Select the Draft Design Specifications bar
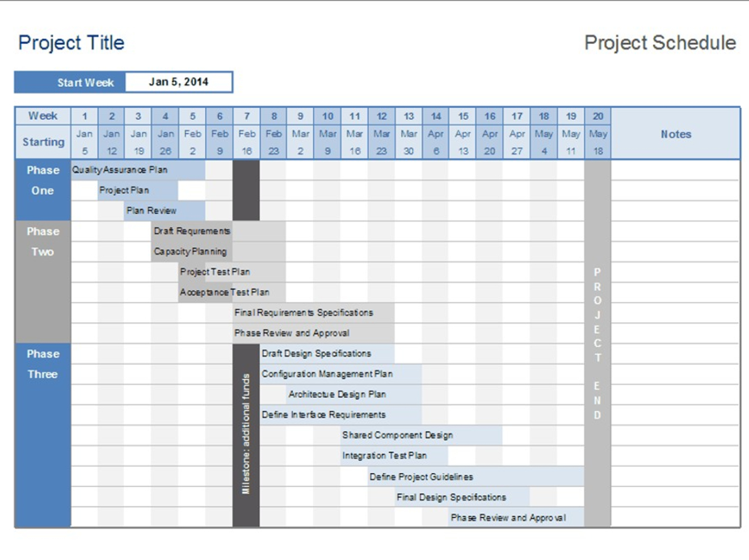This screenshot has width=749, height=560. (327, 354)
